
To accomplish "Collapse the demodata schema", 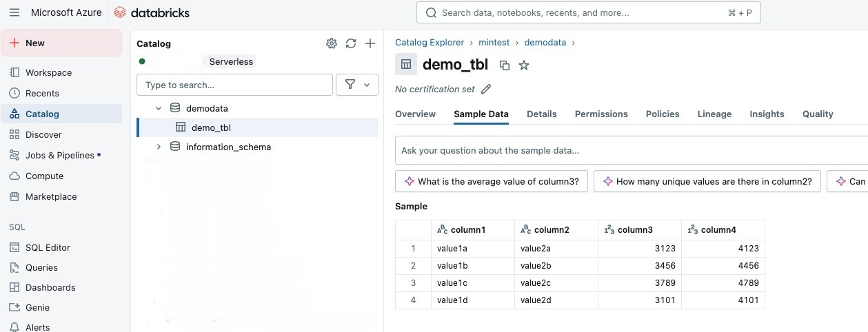I will pyautogui.click(x=159, y=108).
